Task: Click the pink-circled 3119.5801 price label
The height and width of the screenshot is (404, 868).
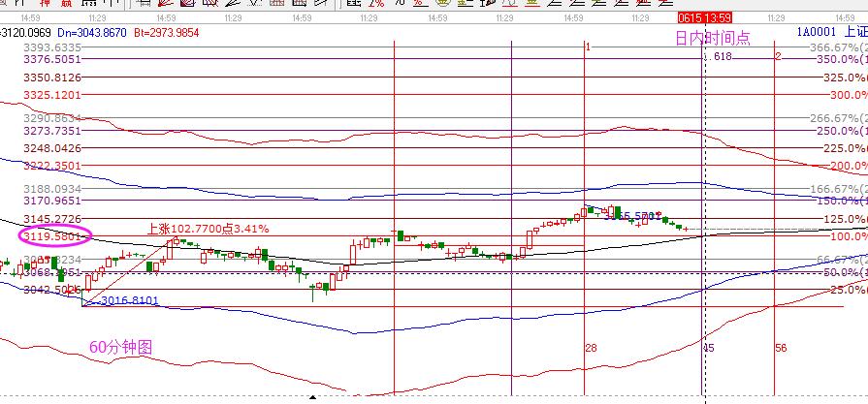Action: point(52,235)
